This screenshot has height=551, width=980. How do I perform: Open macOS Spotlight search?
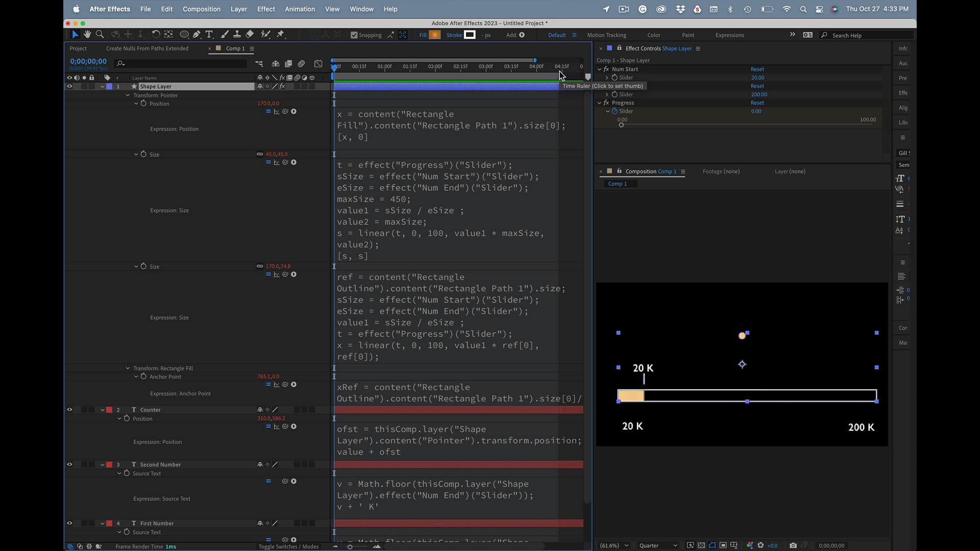click(x=803, y=9)
